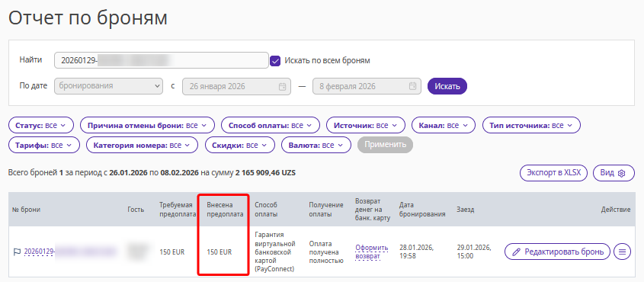Open the Валюта filter dropdown
The height and width of the screenshot is (282, 644).
(316, 145)
